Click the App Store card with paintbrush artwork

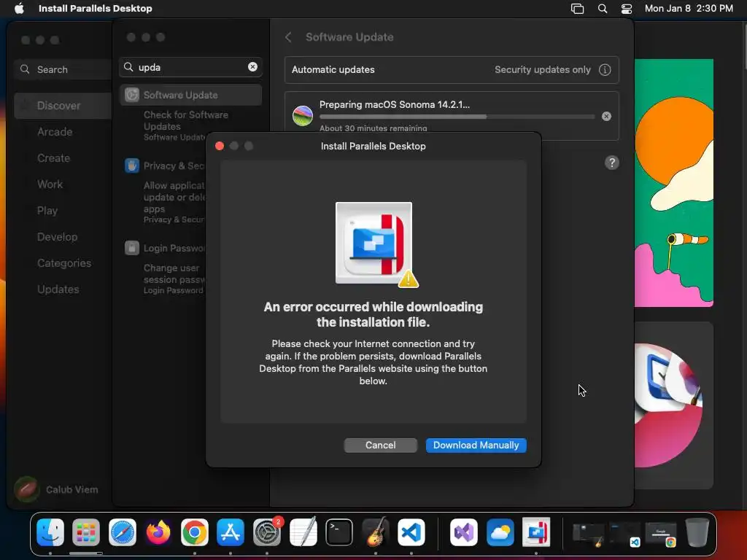pos(673,405)
